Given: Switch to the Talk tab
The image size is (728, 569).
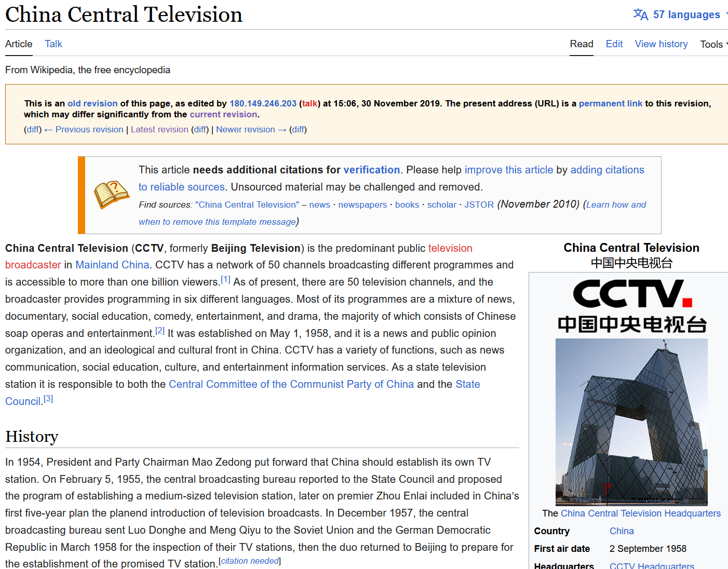Looking at the screenshot, I should click(53, 44).
